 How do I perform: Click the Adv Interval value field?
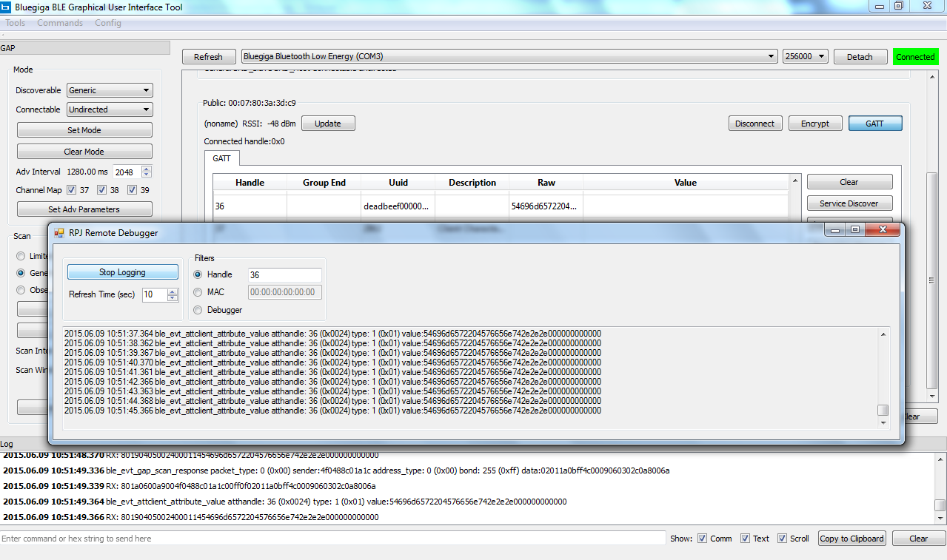(126, 172)
